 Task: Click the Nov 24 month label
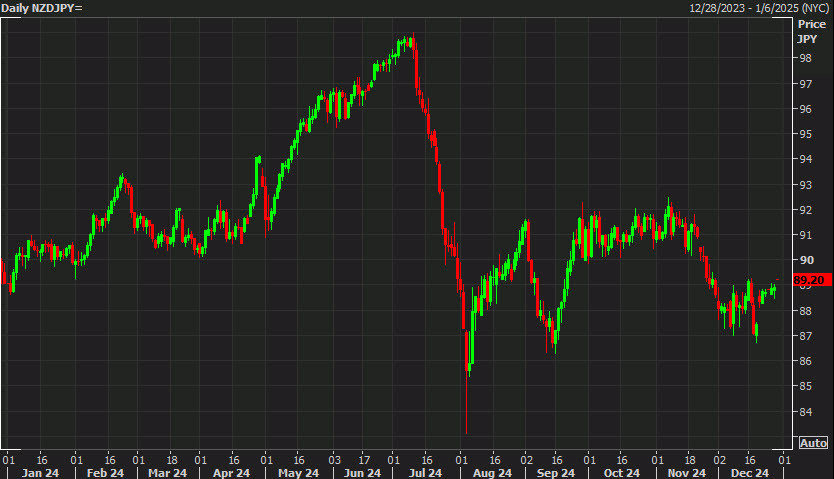[684, 472]
